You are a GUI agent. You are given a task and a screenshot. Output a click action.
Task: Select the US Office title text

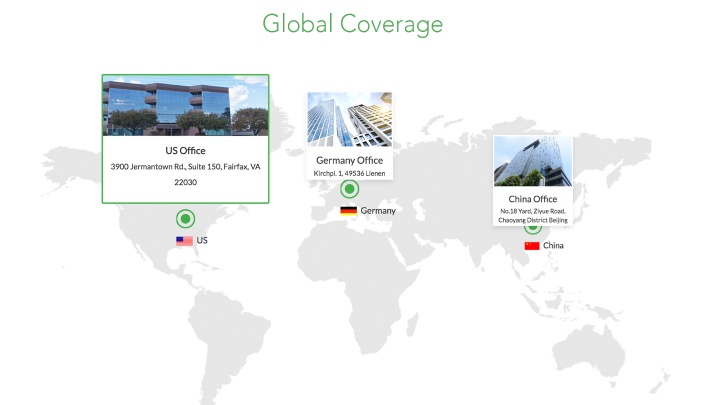(185, 150)
